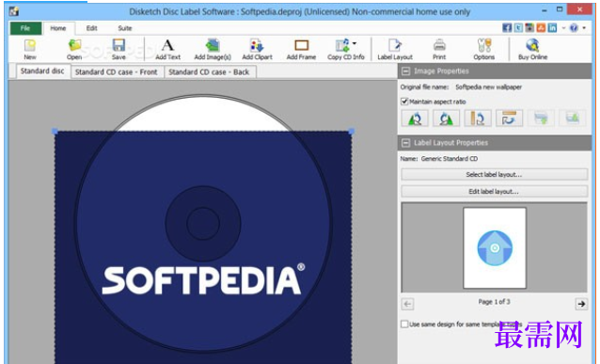Image resolution: width=600 pixels, height=364 pixels.
Task: Expand the social share overflow arrow
Action: pos(563,28)
